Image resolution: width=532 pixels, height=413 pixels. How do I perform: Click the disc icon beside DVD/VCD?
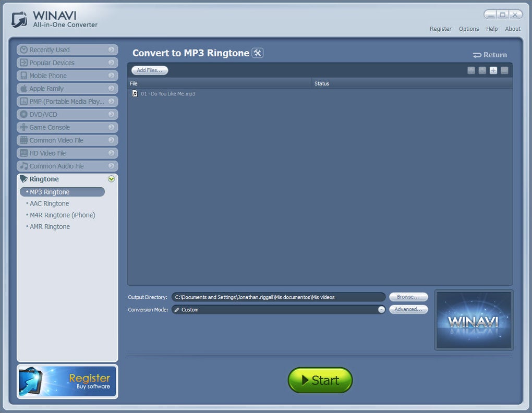pyautogui.click(x=23, y=114)
